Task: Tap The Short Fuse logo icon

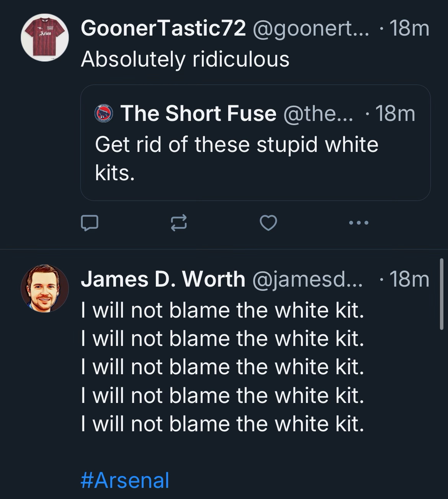Action: [104, 114]
